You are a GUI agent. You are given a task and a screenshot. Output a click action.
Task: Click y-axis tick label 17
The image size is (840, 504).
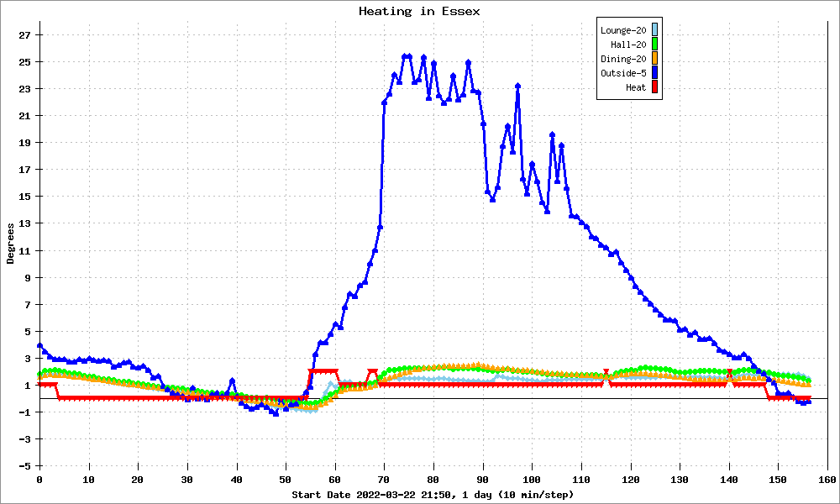coord(24,170)
